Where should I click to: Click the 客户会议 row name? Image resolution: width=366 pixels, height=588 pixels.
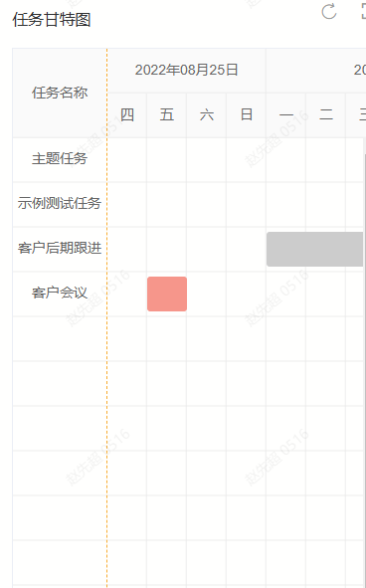(x=60, y=293)
